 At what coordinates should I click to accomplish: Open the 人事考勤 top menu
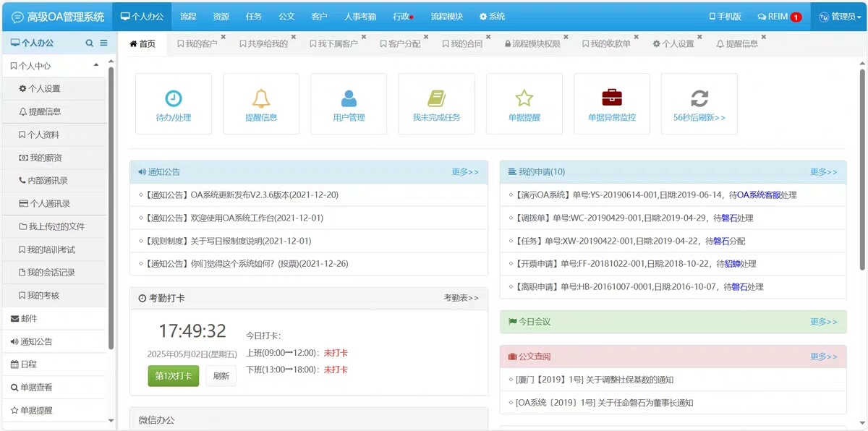click(x=359, y=17)
